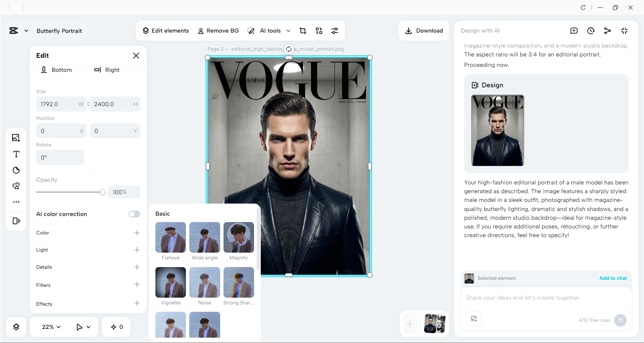Align the element to Right
Viewport: 644px width, 343px height.
pyautogui.click(x=107, y=70)
